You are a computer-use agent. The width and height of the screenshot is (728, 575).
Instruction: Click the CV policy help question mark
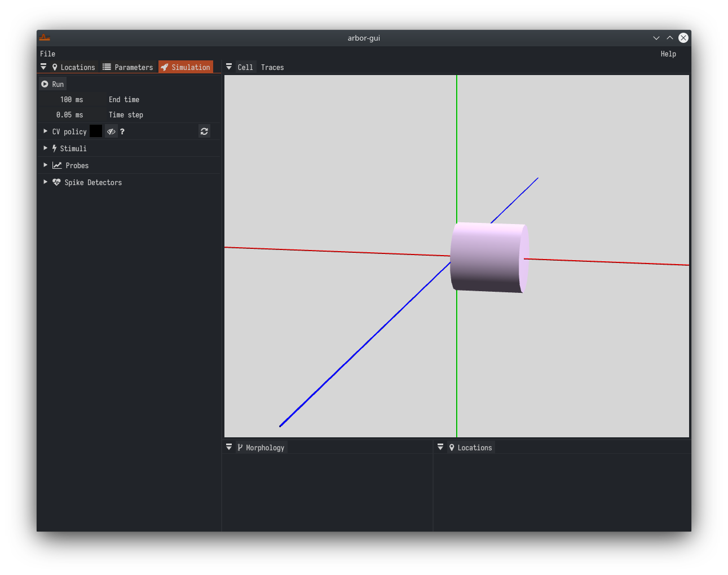click(122, 131)
